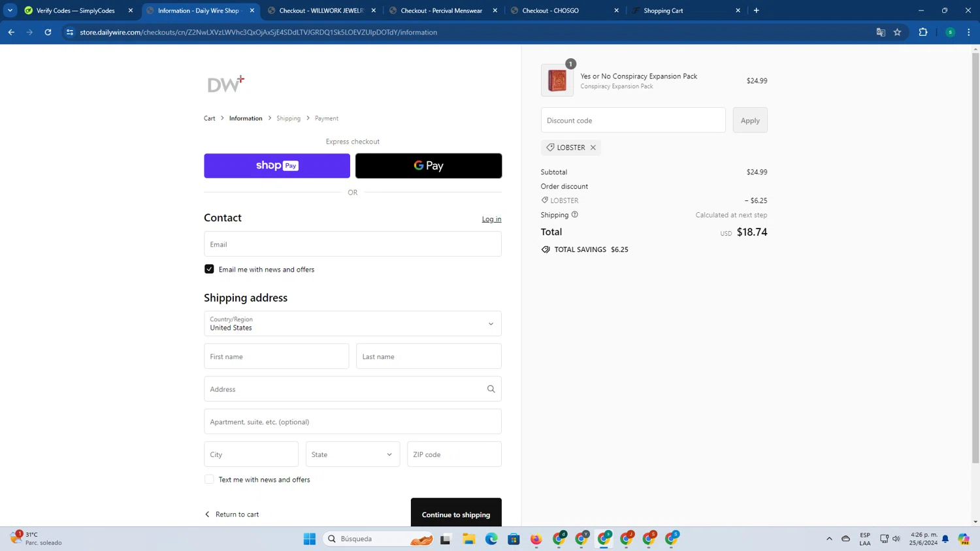This screenshot has width=980, height=551.
Task: Click the address search magnifier icon
Action: (491, 389)
